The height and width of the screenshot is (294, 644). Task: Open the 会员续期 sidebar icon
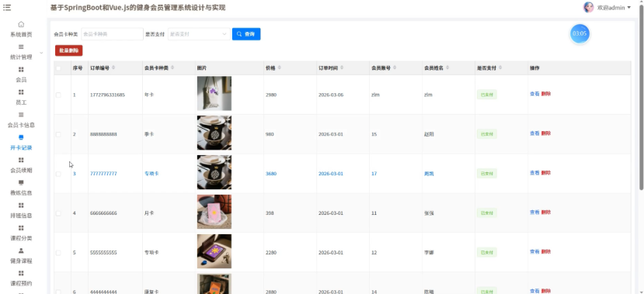tap(21, 160)
